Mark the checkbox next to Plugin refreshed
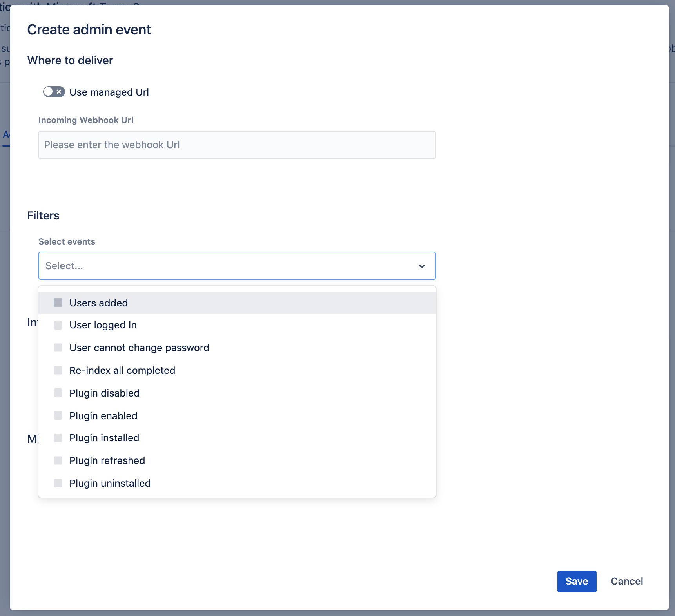 [x=58, y=460]
